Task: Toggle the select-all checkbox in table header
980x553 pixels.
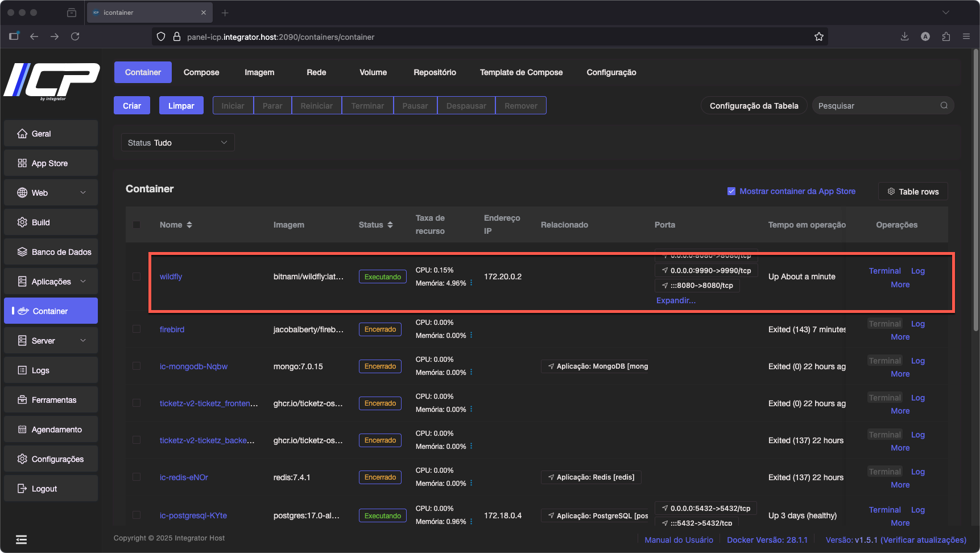Action: click(x=137, y=225)
